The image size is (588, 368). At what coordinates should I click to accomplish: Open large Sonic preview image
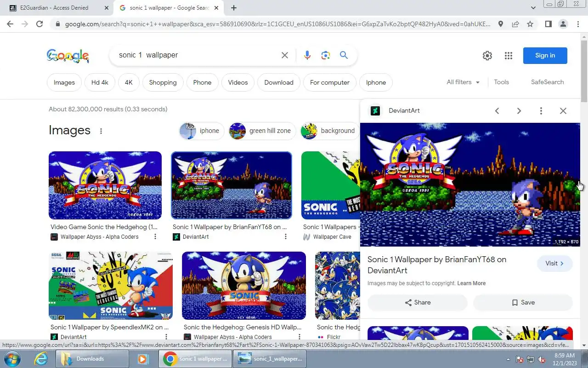[x=470, y=184]
